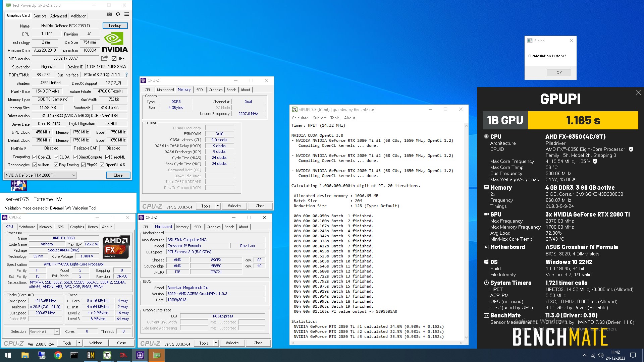Click Tools button in CPU-Z Mainboard window
Image resolution: width=644 pixels, height=362 pixels.
point(204,343)
